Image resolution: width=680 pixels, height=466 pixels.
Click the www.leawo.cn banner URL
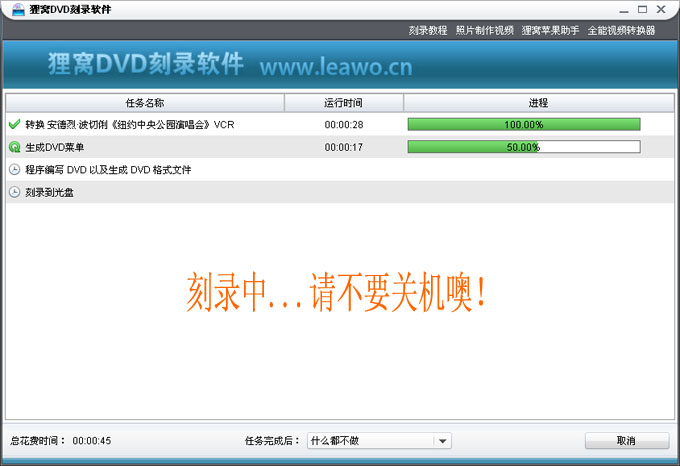point(336,67)
